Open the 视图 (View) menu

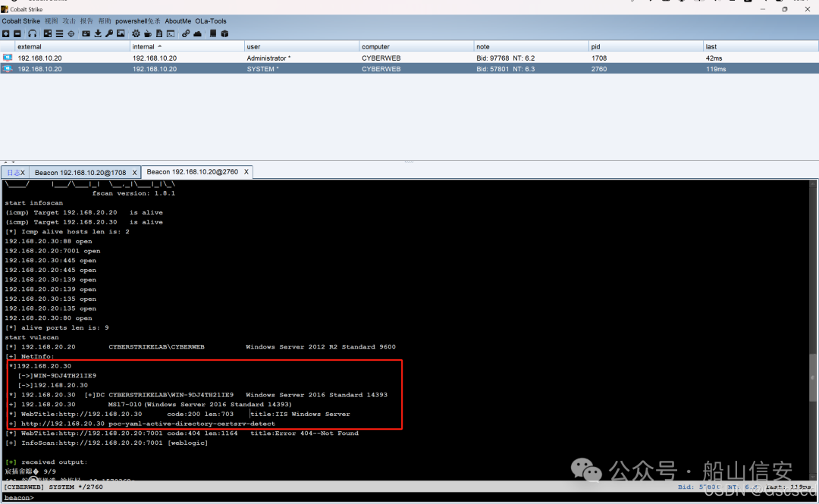point(52,21)
